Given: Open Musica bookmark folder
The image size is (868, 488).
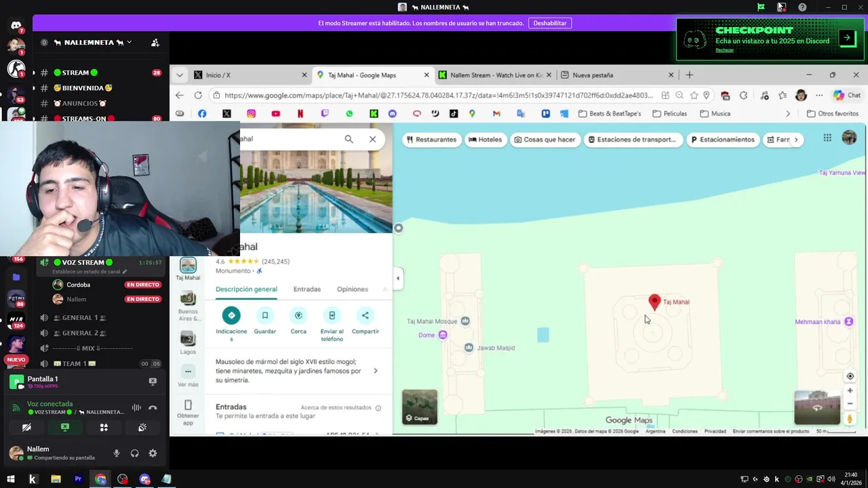Looking at the screenshot, I should [715, 114].
